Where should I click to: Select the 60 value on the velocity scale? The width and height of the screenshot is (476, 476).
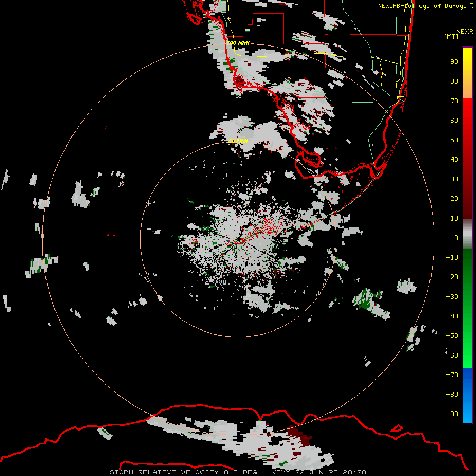tap(454, 121)
